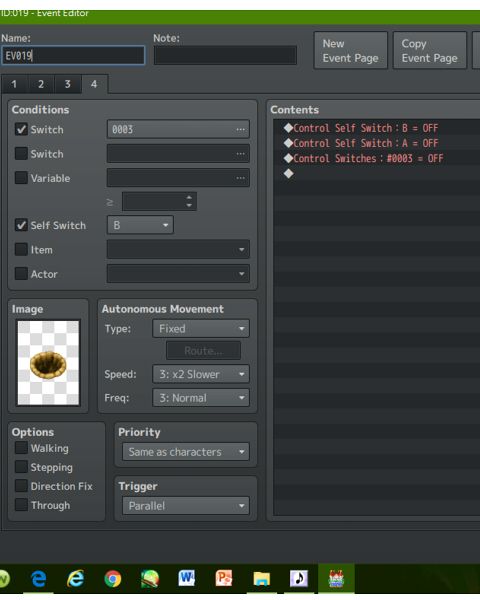Screen dimensions: 480x600
Task: Open the music note app in the taskbar
Action: [299, 578]
